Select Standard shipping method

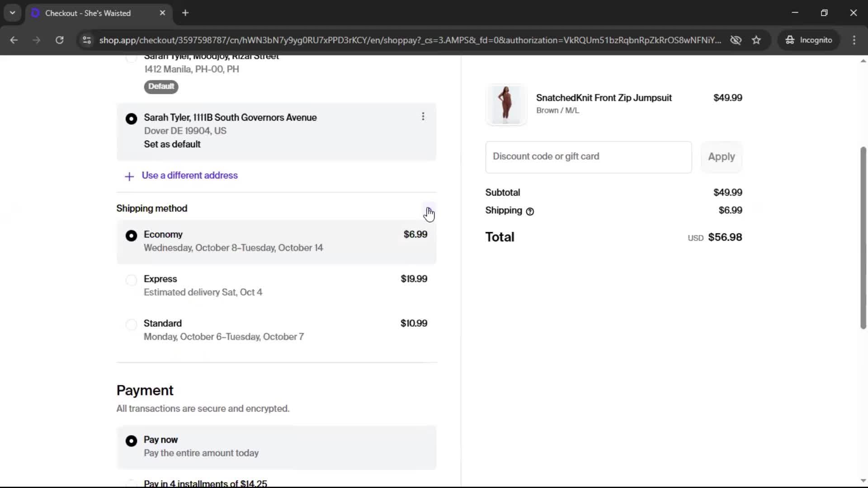(131, 324)
